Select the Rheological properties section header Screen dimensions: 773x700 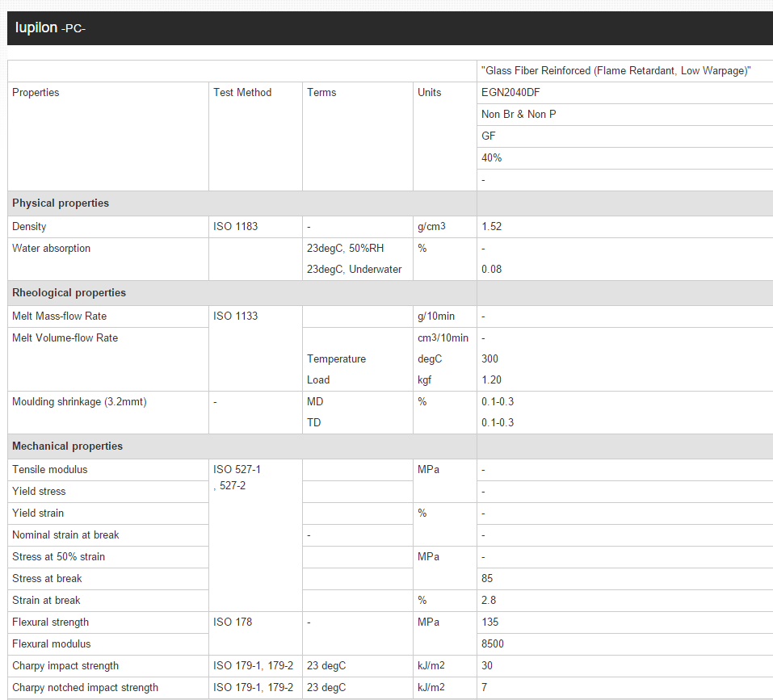pyautogui.click(x=69, y=293)
